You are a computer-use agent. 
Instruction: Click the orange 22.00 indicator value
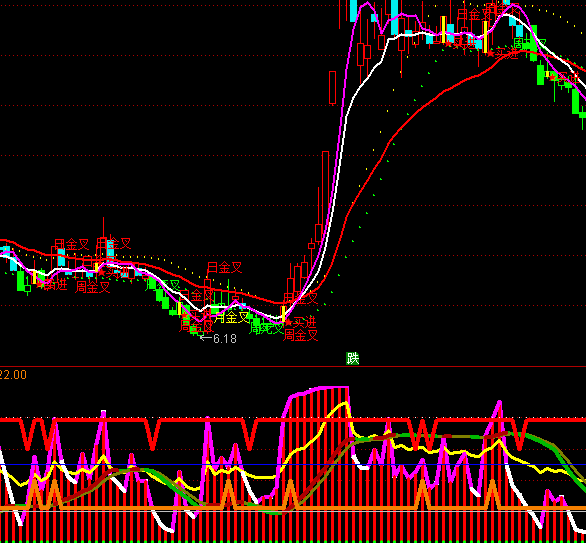pyautogui.click(x=13, y=375)
